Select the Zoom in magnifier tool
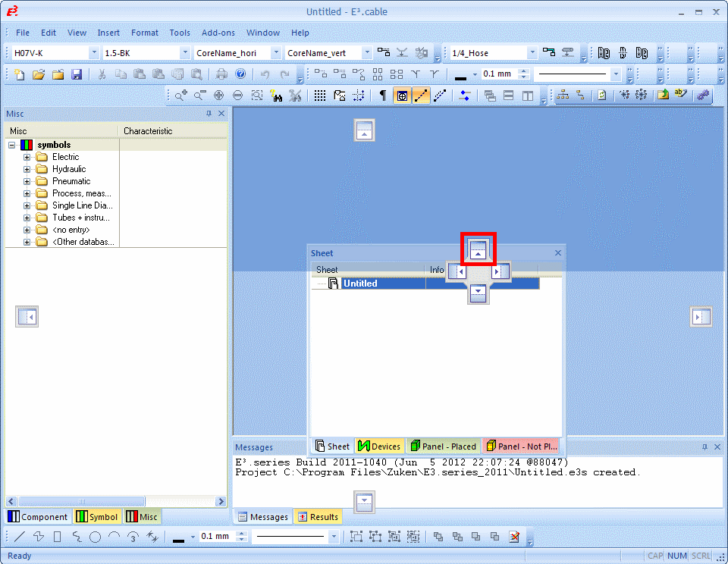The image size is (728, 564). tap(180, 96)
